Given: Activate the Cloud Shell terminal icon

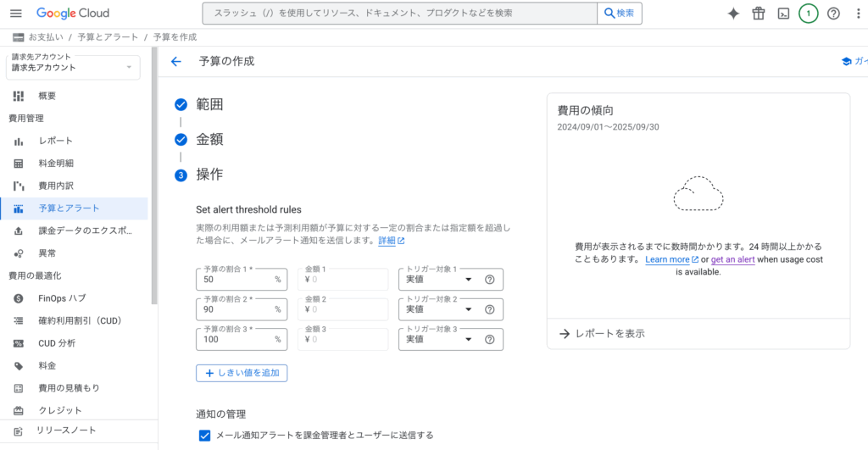Looking at the screenshot, I should click(x=783, y=14).
